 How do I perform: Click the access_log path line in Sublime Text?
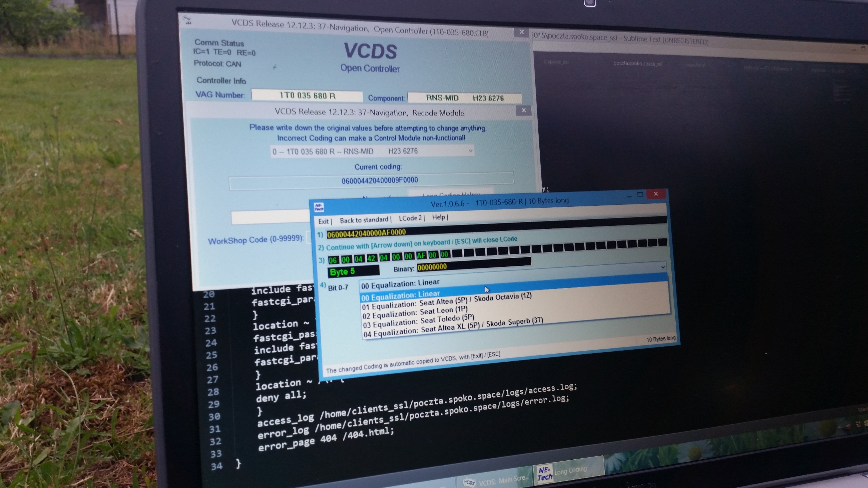click(x=417, y=405)
